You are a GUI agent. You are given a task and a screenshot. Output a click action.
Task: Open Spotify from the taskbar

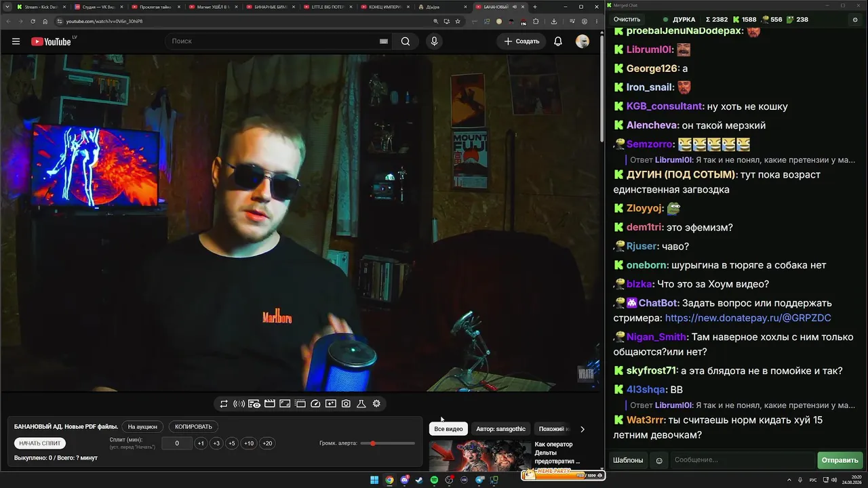(435, 481)
